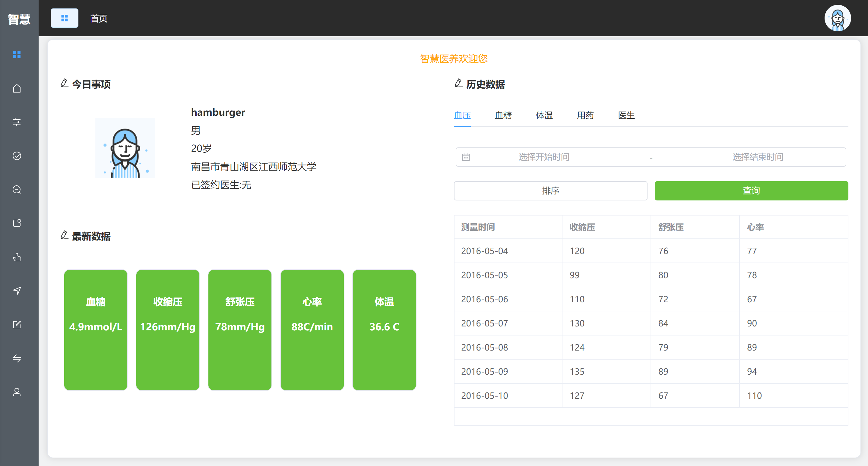Open the sliders settings icon in sidebar
This screenshot has width=868, height=466.
17,122
